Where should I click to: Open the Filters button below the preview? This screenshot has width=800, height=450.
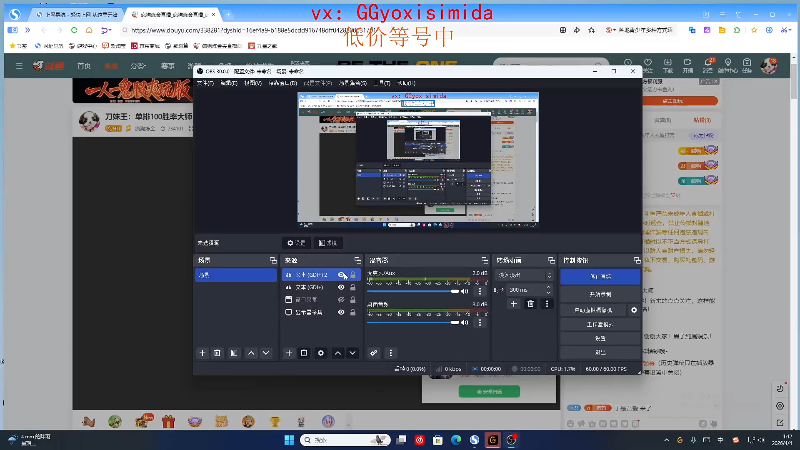click(328, 243)
